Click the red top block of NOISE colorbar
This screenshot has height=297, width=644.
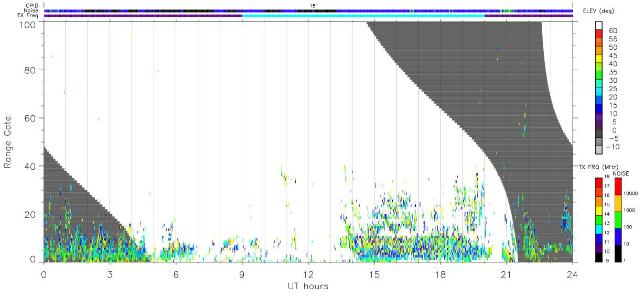(x=618, y=186)
